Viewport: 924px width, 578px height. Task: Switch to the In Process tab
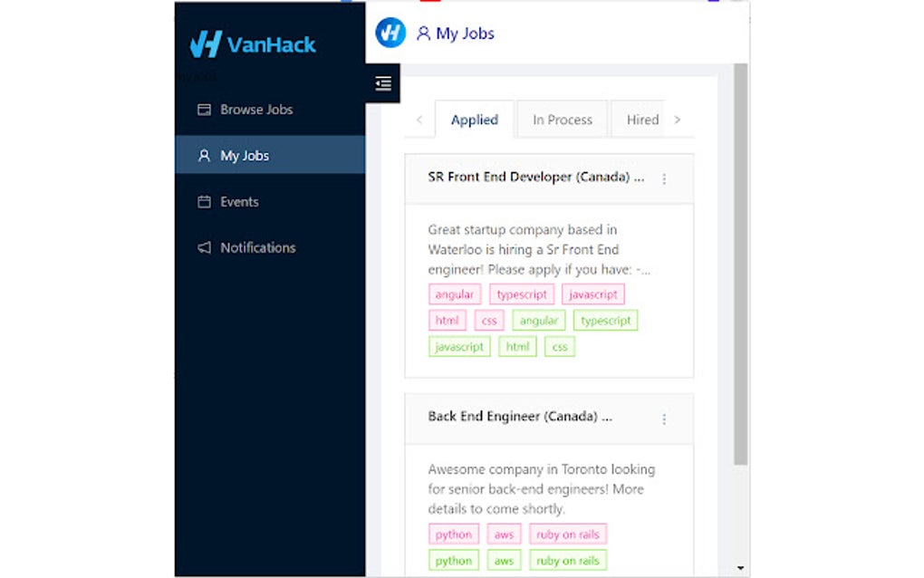[562, 119]
